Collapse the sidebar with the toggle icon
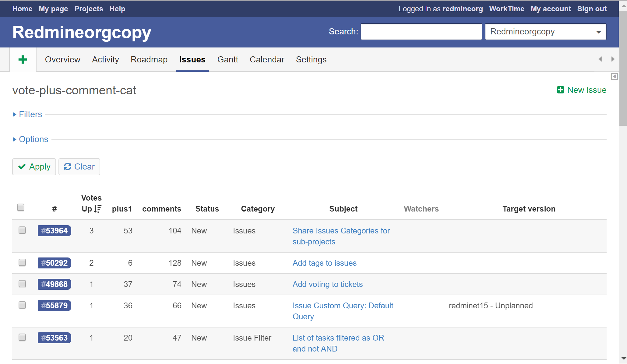Screen dimensions: 627x364 614,76
